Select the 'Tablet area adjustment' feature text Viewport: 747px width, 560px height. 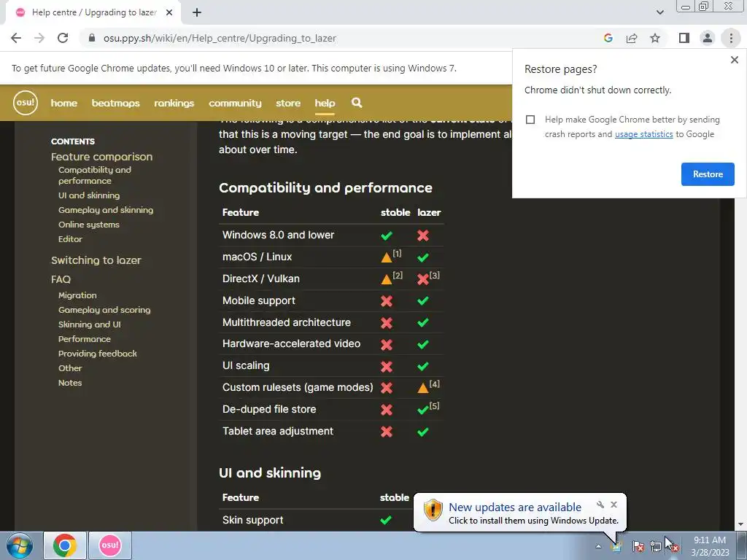pyautogui.click(x=278, y=432)
